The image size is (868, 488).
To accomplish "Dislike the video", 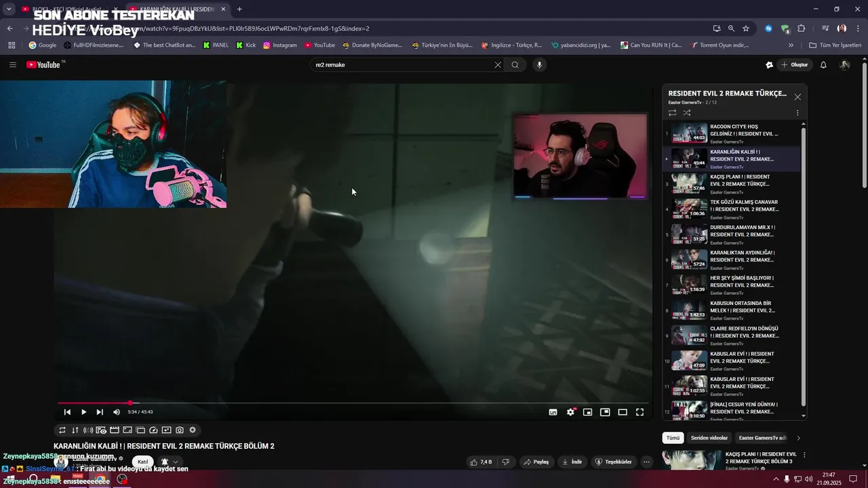I will (505, 462).
